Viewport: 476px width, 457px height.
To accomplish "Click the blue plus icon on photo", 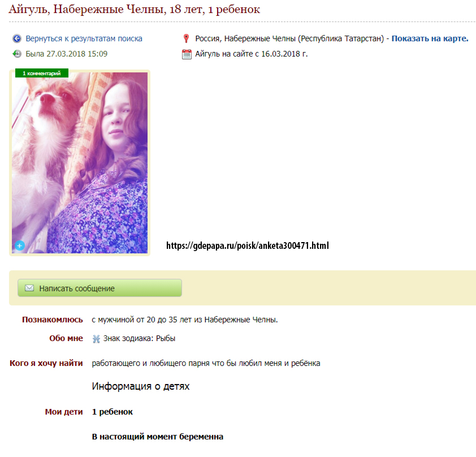I will click(x=20, y=245).
